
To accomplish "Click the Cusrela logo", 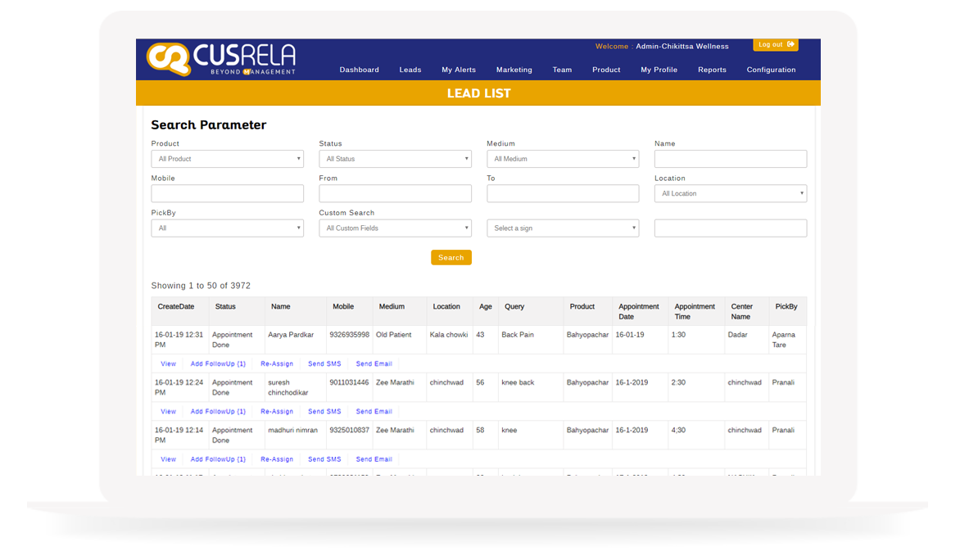I will [x=221, y=59].
